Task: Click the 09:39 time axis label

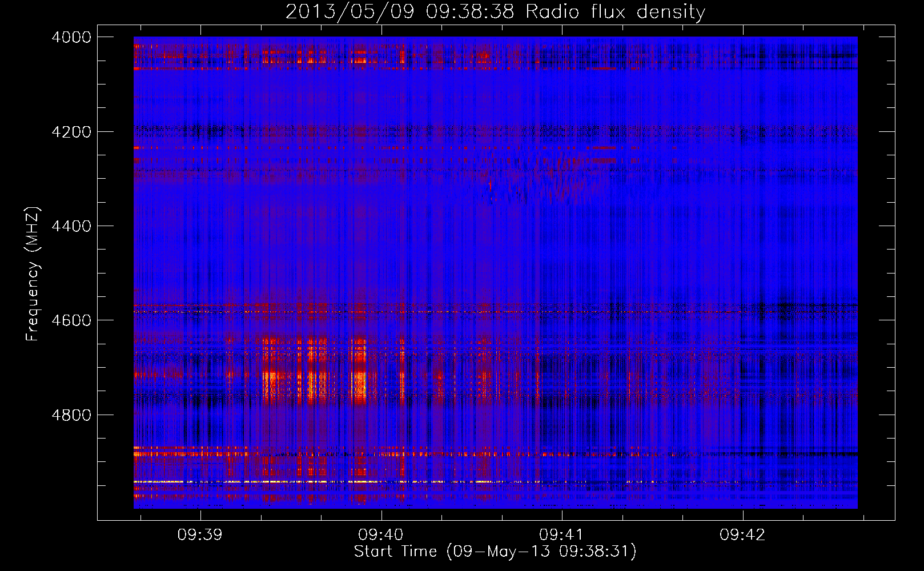Action: point(200,535)
